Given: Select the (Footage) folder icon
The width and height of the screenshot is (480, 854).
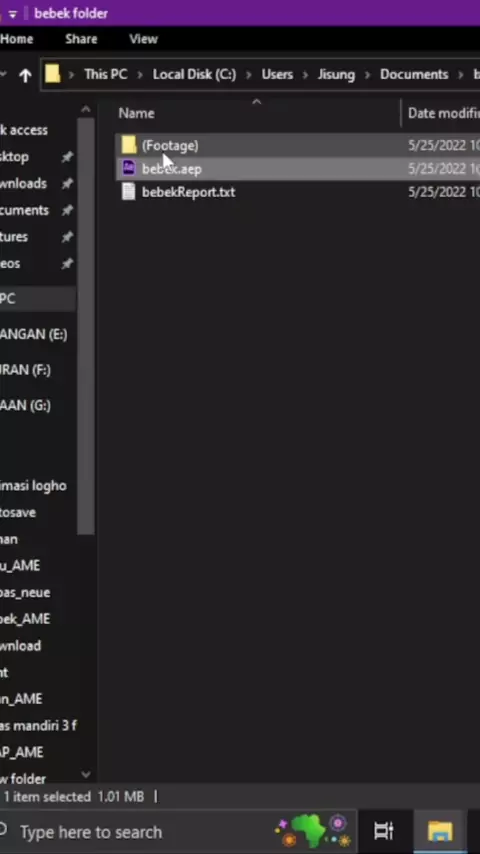Looking at the screenshot, I should point(129,145).
